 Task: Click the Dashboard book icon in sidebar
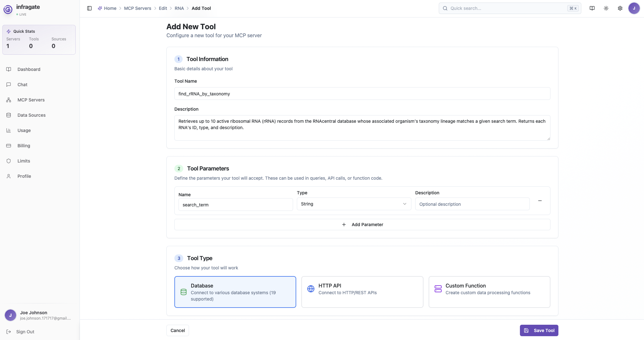(x=9, y=69)
